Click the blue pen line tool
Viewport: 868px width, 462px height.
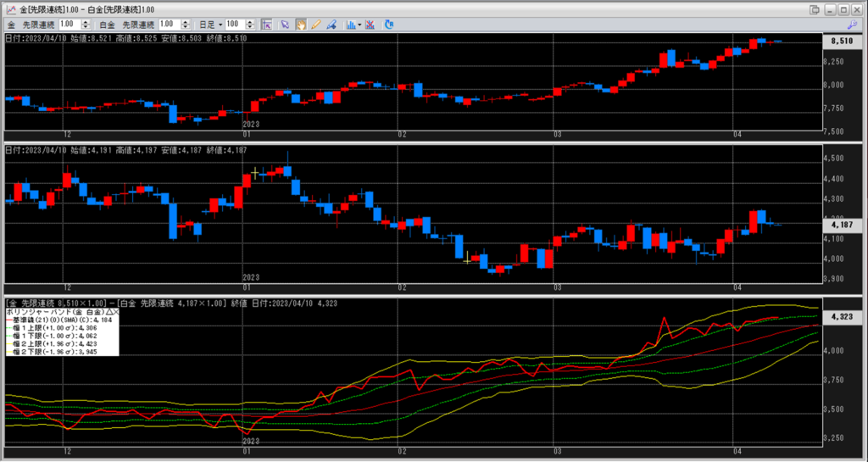(x=331, y=25)
